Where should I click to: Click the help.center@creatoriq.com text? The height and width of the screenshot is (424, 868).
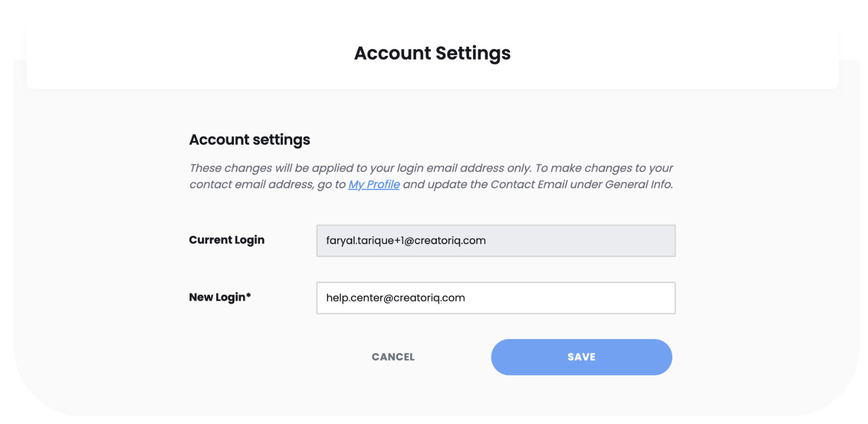click(x=396, y=298)
